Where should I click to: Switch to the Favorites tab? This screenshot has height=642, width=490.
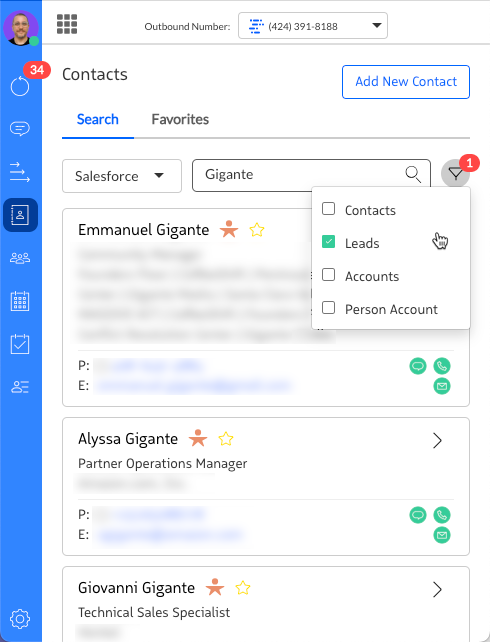[180, 119]
